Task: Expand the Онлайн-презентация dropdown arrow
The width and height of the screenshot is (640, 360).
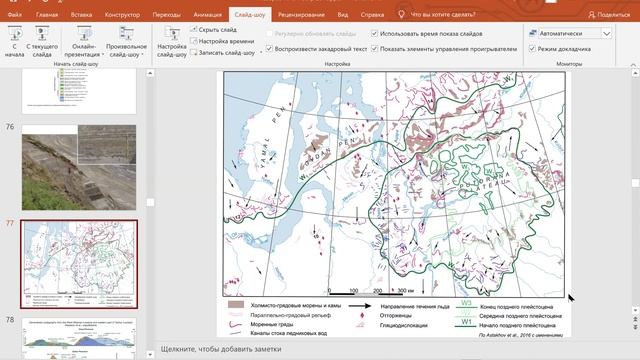Action: coord(103,55)
